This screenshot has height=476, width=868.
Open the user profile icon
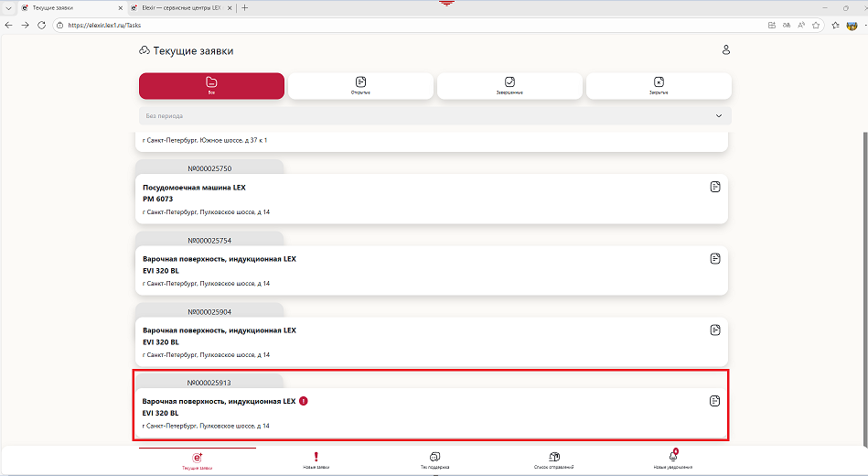pos(726,49)
